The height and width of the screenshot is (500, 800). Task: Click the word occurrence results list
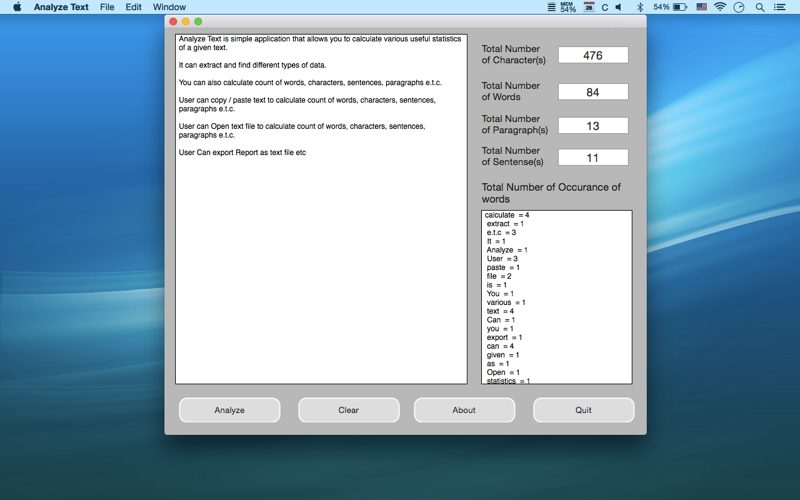click(557, 297)
